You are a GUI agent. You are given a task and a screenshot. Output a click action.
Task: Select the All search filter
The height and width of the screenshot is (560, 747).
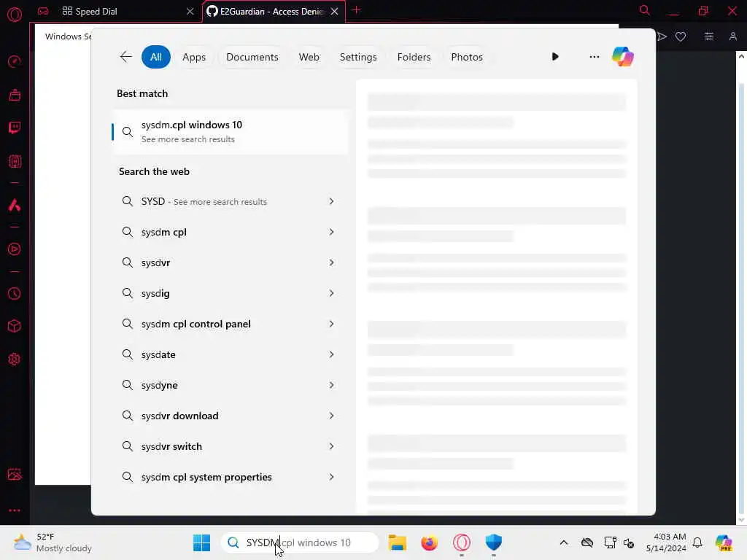point(156,57)
